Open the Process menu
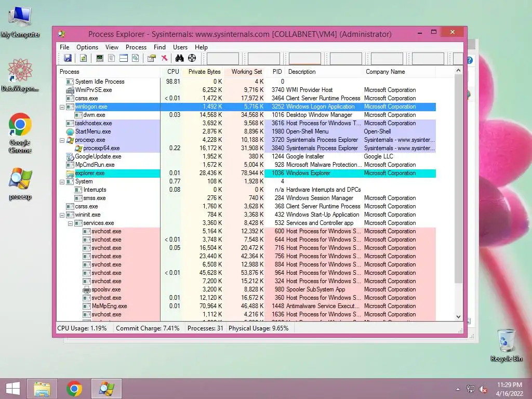532x399 pixels. click(136, 47)
